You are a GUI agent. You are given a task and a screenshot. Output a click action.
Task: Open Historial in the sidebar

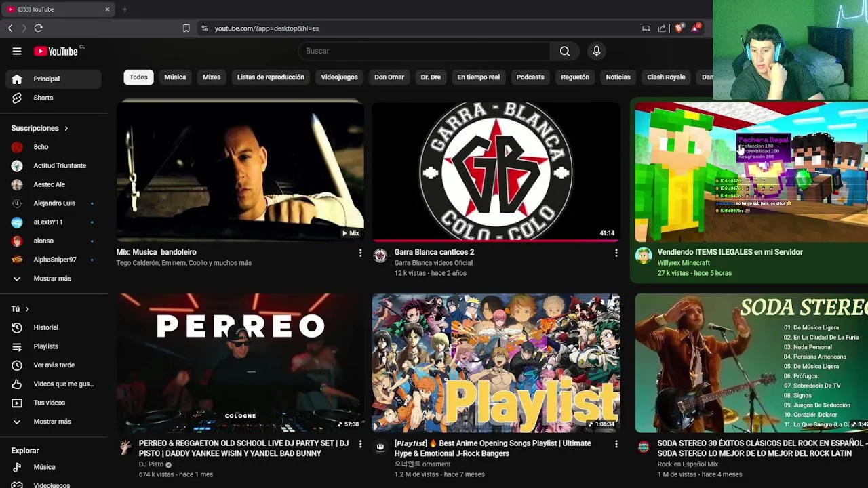(54, 327)
